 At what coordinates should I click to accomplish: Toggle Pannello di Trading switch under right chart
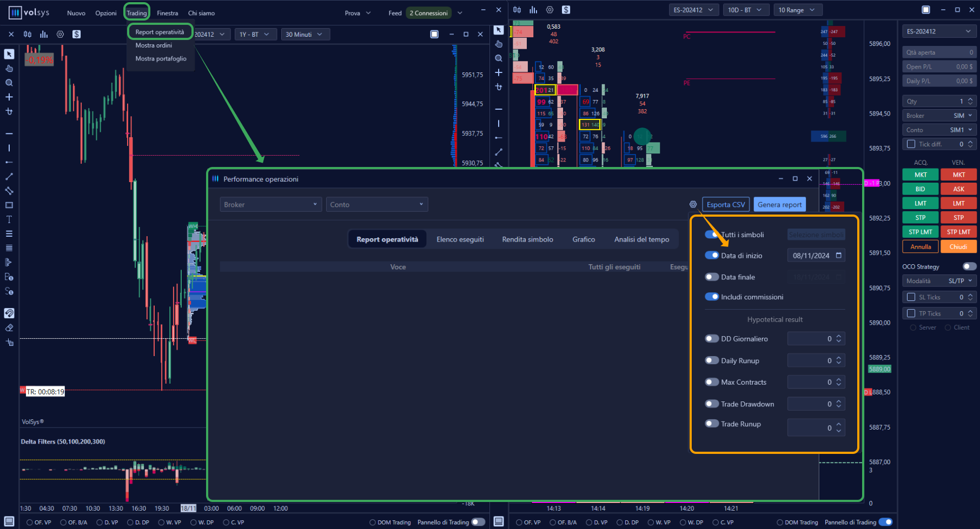(885, 522)
